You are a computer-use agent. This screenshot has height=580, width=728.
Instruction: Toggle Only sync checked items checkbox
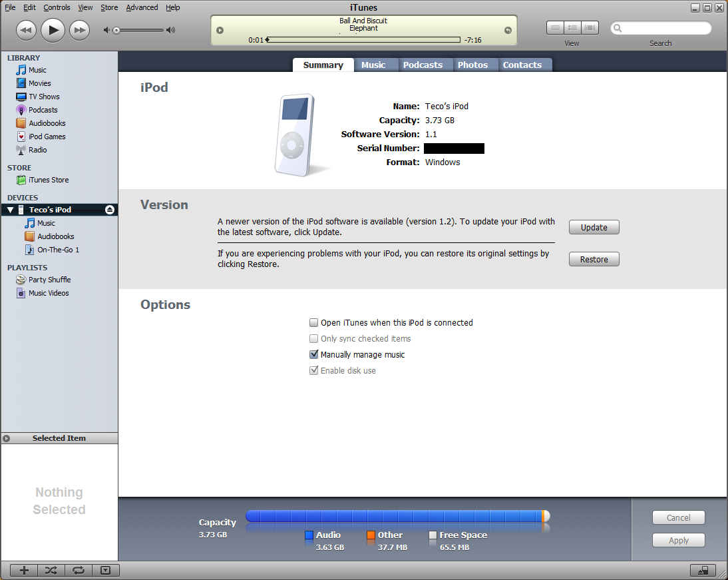[x=314, y=339]
